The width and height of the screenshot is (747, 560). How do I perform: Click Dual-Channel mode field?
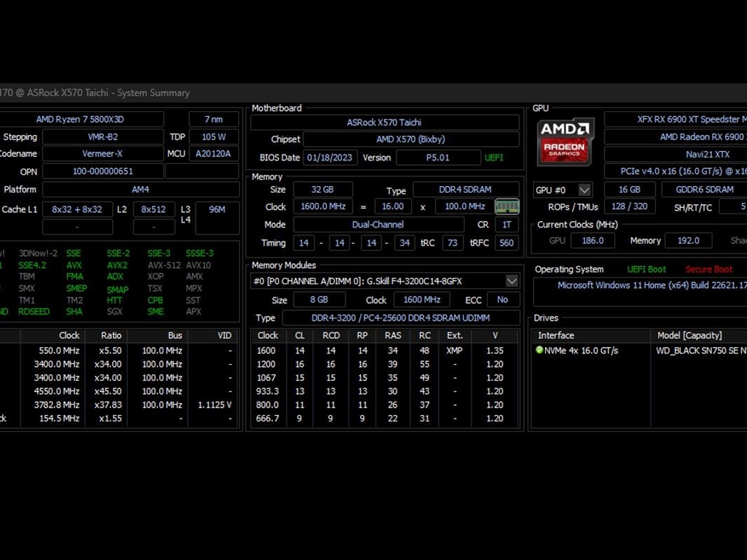(x=378, y=225)
